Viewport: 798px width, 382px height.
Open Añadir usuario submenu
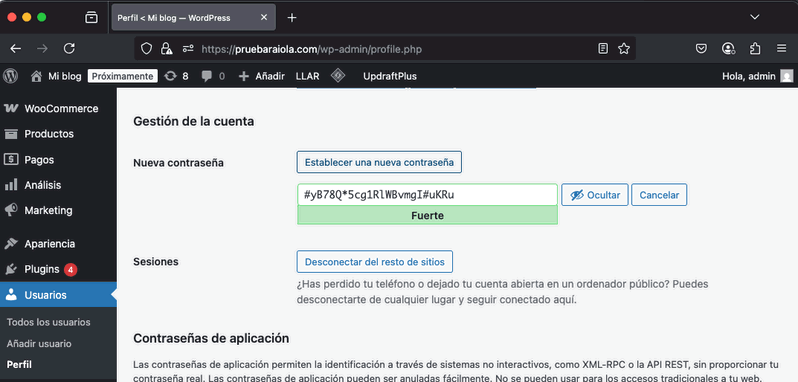(39, 343)
